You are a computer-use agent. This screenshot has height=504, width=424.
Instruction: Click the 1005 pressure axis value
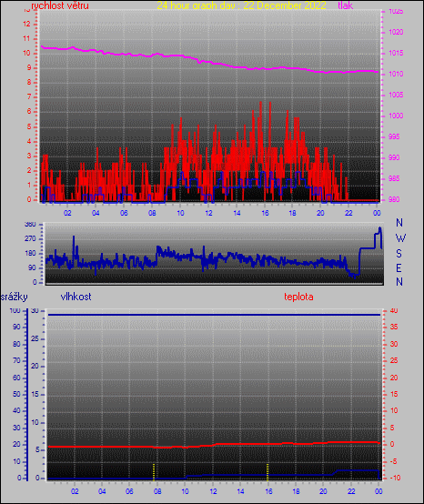[x=396, y=95]
